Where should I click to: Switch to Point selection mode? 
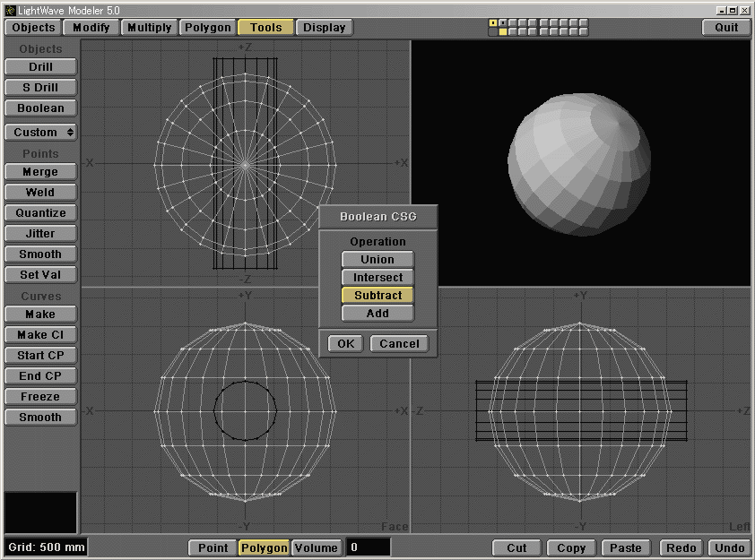[213, 547]
